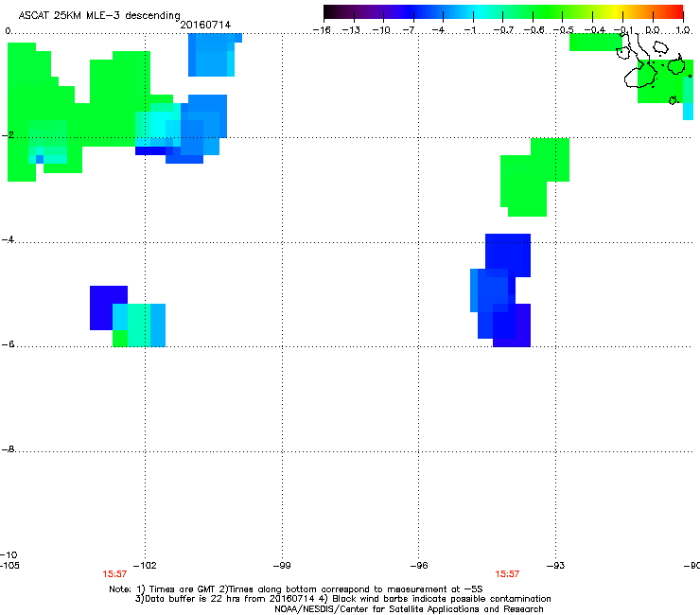The height and width of the screenshot is (615, 700).
Task: Select the date label 20160714
Action: [205, 25]
